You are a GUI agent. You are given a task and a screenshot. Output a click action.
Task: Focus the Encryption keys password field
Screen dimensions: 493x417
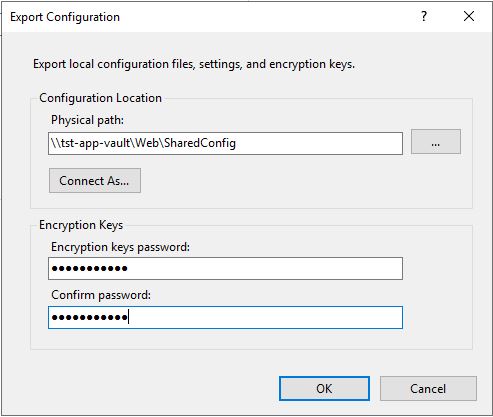[x=225, y=268]
